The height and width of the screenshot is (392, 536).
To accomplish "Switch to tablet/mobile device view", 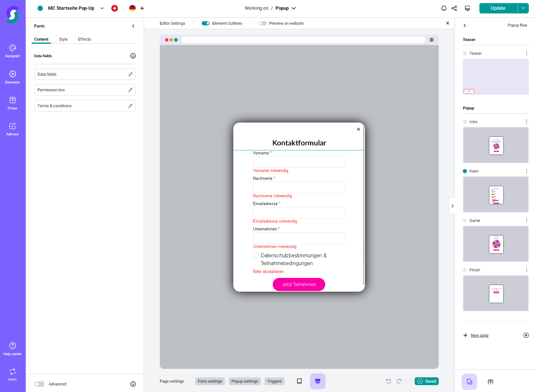I will pos(299,381).
